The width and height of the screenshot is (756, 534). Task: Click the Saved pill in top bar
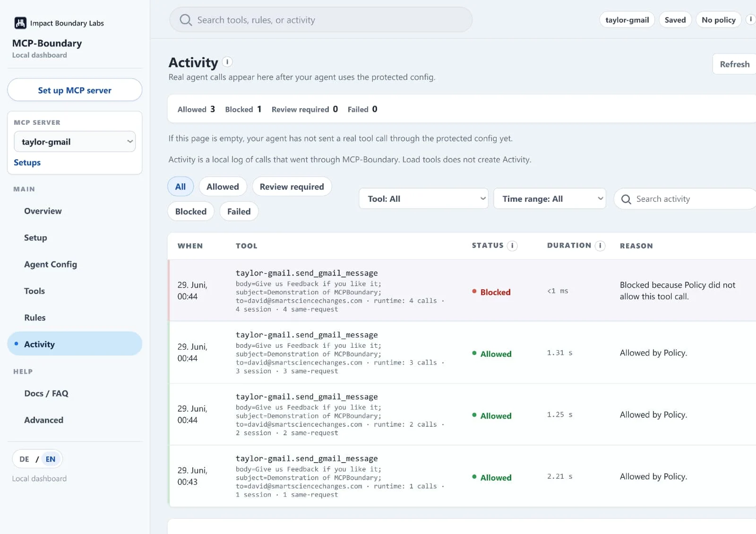pos(675,20)
